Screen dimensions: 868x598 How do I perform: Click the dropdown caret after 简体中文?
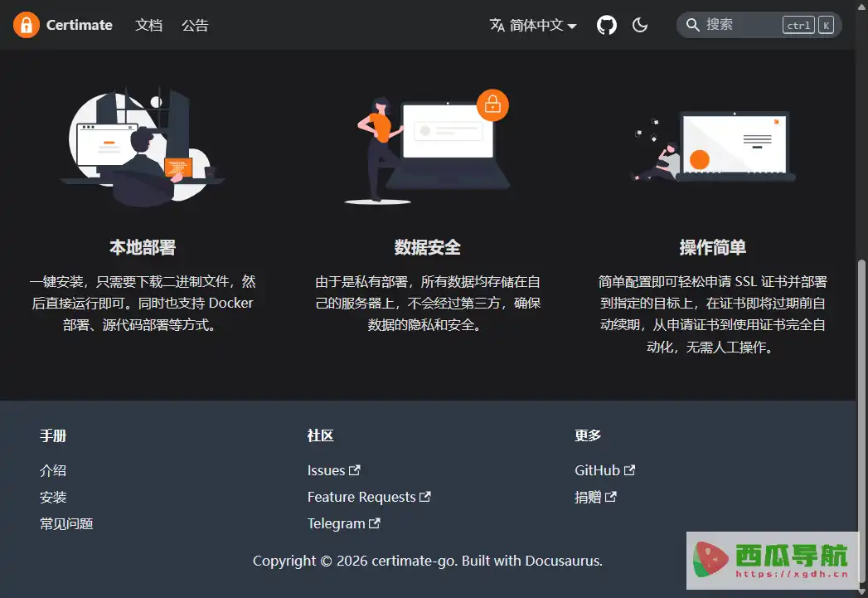point(572,26)
